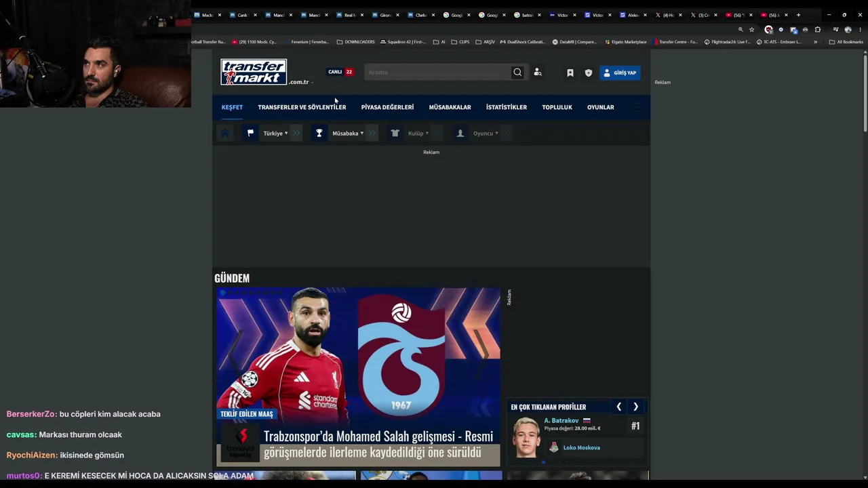This screenshot has height=488, width=868.
Task: Open the bookmark watchlist icon
Action: point(570,73)
